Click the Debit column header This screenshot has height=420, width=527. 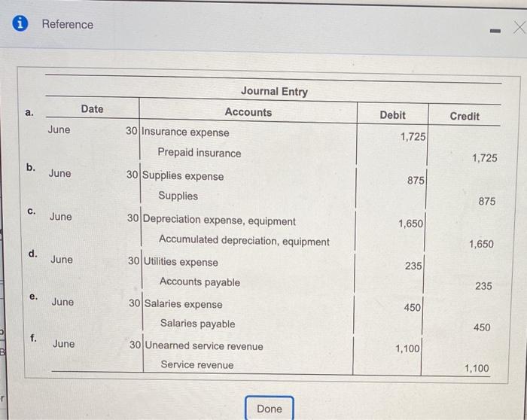tap(392, 115)
